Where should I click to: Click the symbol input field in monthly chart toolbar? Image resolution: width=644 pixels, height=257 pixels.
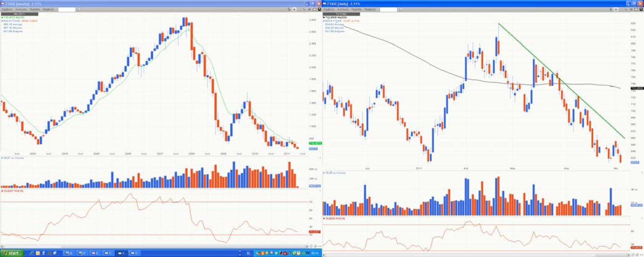[66, 9]
